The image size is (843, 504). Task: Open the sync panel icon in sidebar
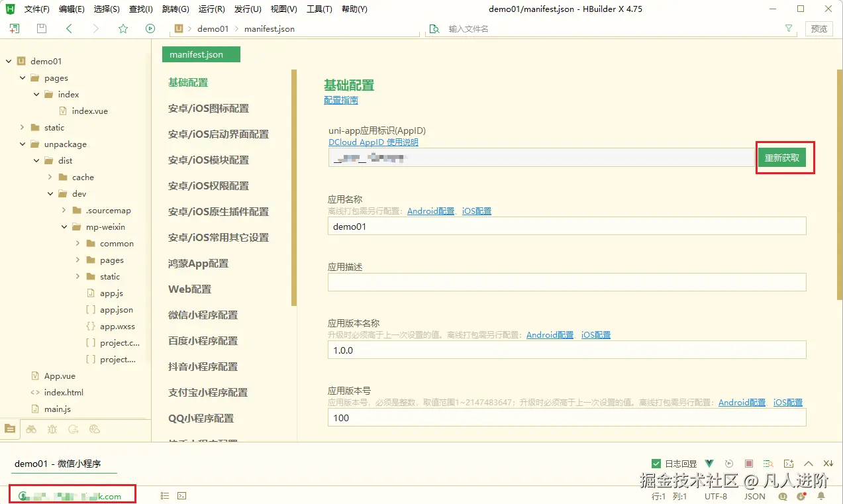pos(74,429)
